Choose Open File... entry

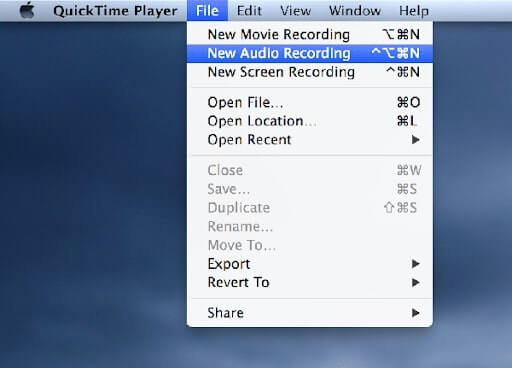pos(310,102)
